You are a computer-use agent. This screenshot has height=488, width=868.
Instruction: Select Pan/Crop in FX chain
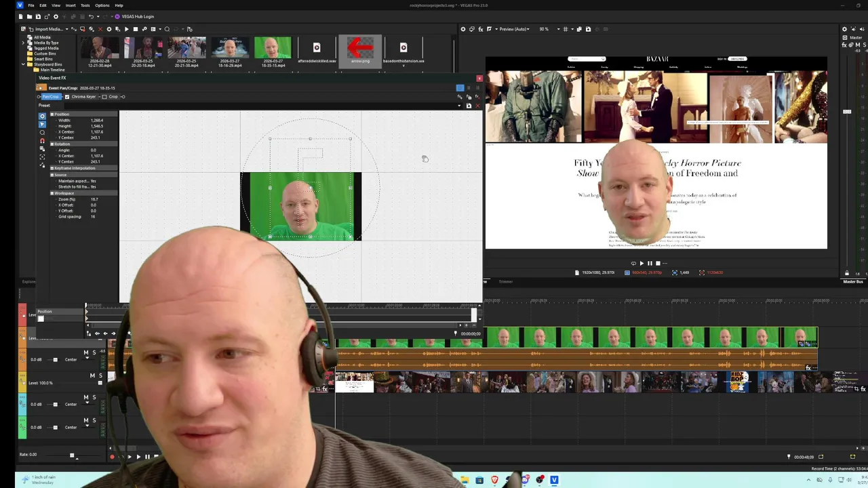click(51, 96)
